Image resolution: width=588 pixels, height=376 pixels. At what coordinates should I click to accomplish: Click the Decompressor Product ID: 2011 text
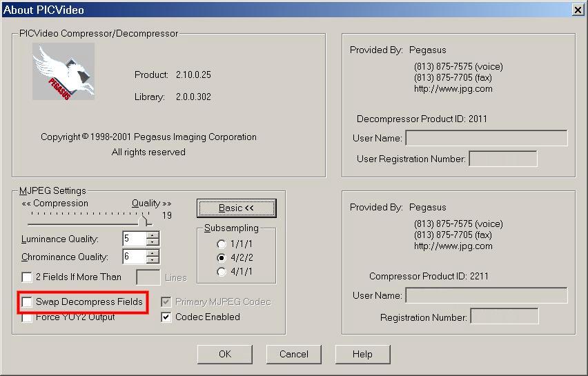[x=422, y=119]
